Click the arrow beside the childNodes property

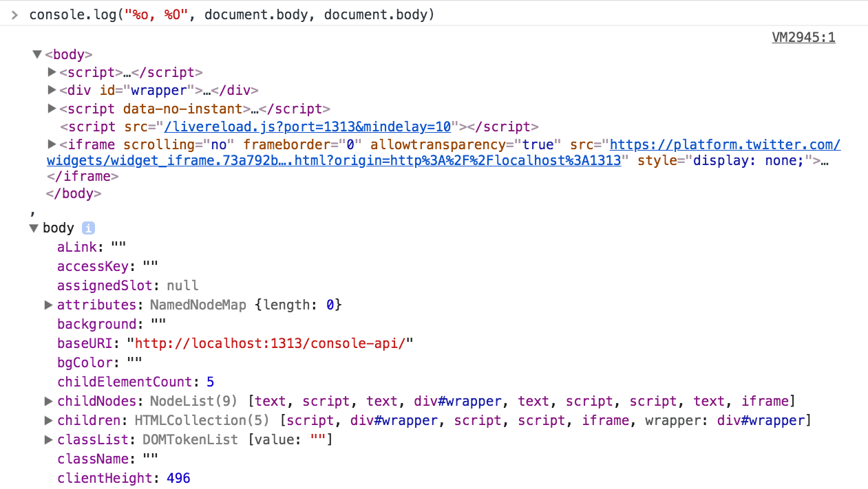coord(48,400)
